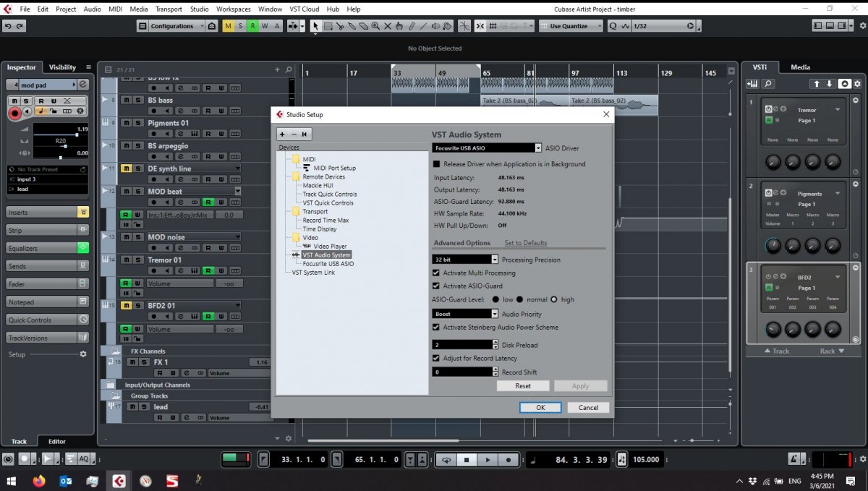
Task: Select Focusrite USB ASIO in Devices tree
Action: [x=328, y=264]
